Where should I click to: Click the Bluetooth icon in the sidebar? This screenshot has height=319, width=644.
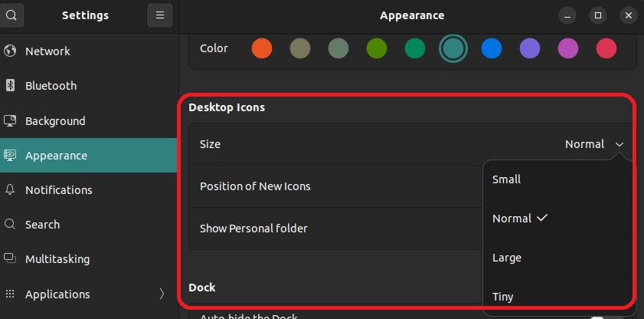pos(11,86)
